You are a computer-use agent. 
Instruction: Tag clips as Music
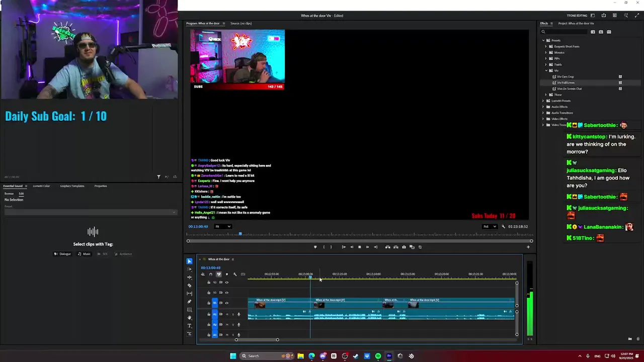(84, 254)
